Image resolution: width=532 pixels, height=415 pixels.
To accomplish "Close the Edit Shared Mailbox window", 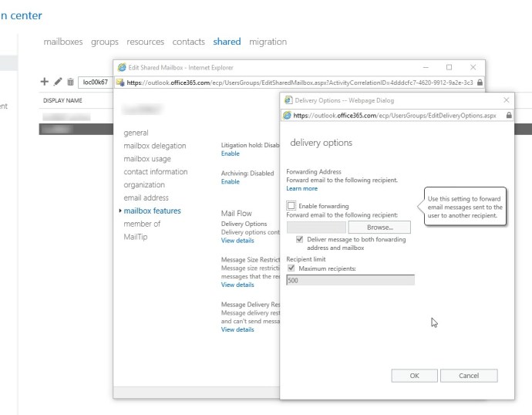I will coord(473,67).
